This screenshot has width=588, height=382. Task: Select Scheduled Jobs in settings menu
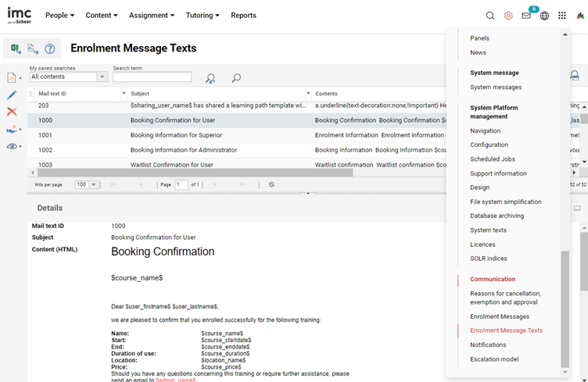(x=492, y=159)
